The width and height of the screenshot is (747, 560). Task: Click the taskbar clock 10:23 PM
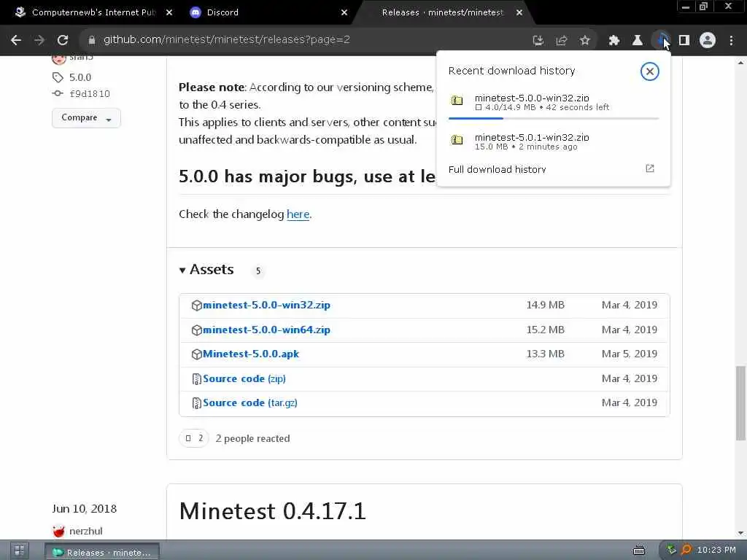click(x=716, y=550)
